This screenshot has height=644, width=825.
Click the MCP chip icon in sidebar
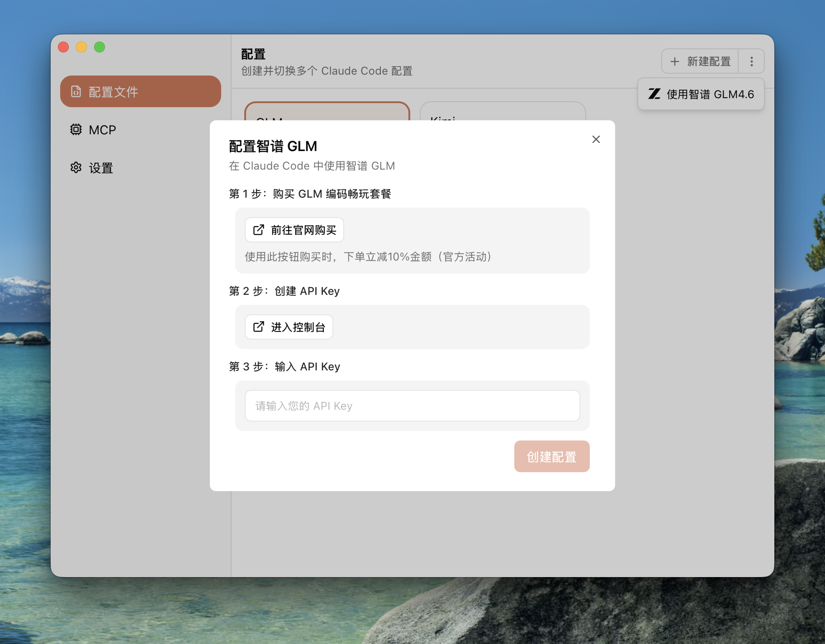point(76,130)
